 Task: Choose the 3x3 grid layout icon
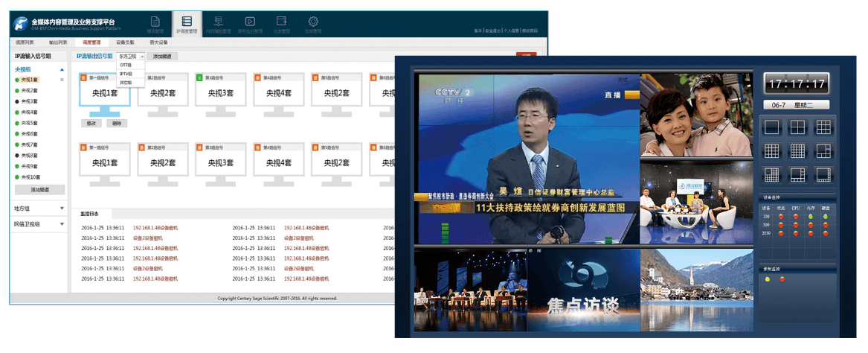[823, 127]
